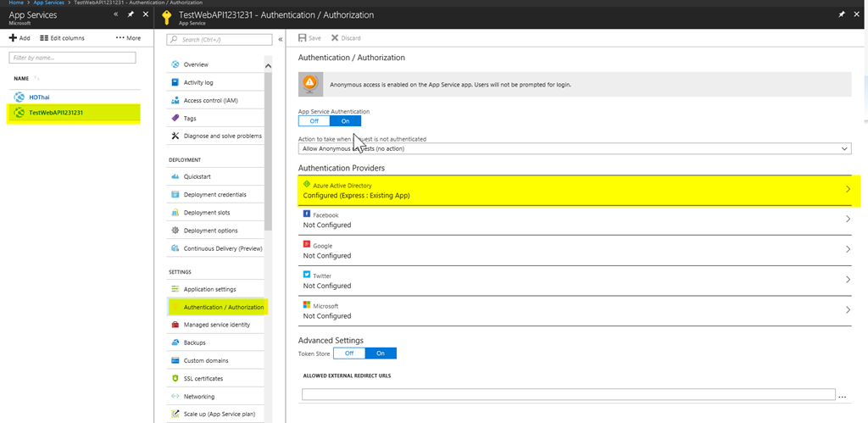Image resolution: width=868 pixels, height=423 pixels.
Task: Collapse the resource menu with chevron
Action: (x=280, y=39)
